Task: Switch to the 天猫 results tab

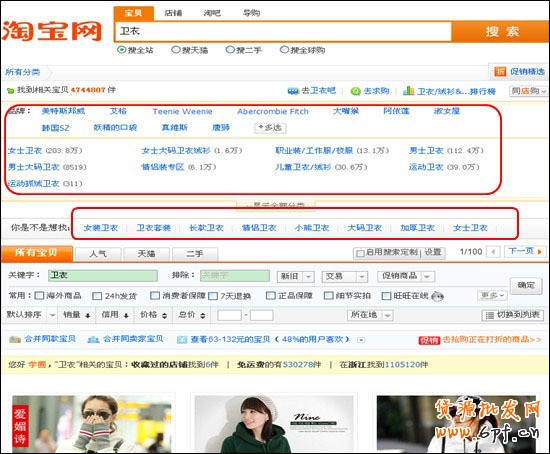Action: tap(147, 254)
